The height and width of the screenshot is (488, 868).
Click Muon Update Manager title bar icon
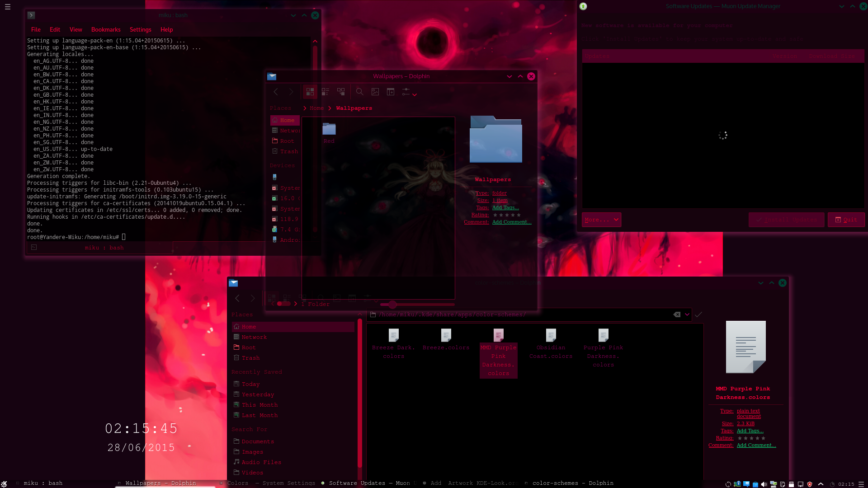click(583, 6)
